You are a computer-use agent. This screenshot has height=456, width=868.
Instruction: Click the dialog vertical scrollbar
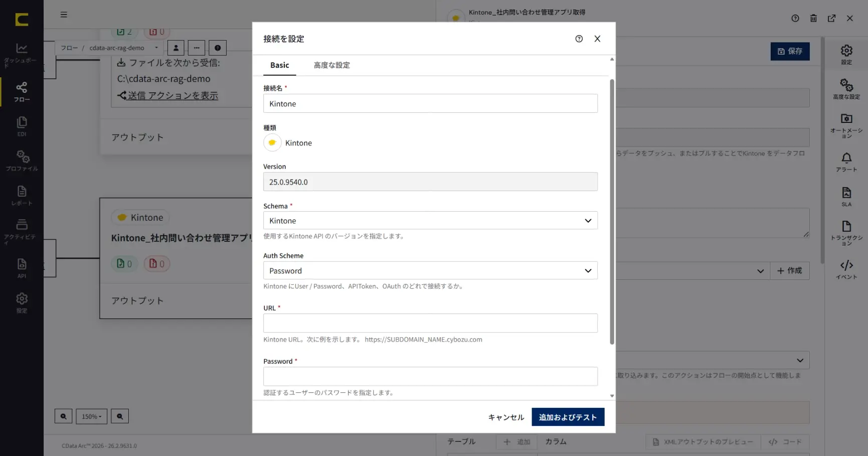(612, 212)
